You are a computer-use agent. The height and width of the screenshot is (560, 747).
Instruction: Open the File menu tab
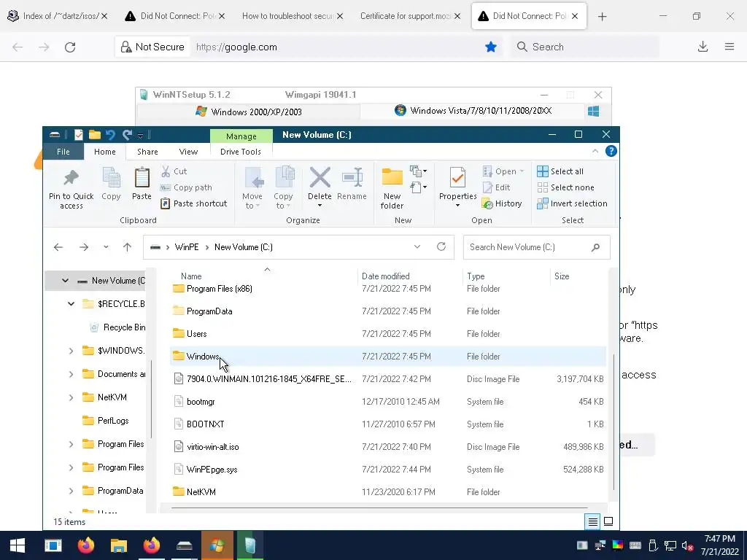click(63, 152)
